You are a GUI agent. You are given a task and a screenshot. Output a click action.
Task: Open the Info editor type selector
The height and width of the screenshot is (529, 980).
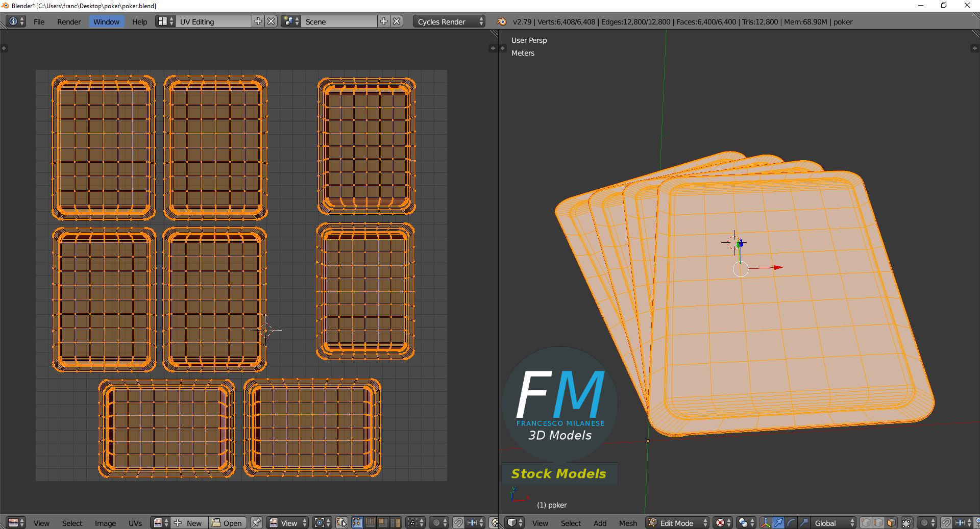15,21
